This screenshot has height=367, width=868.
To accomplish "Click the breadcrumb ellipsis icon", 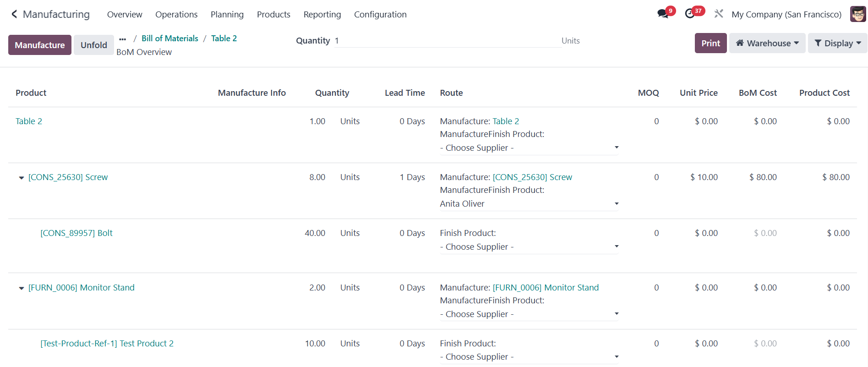I will pos(122,39).
